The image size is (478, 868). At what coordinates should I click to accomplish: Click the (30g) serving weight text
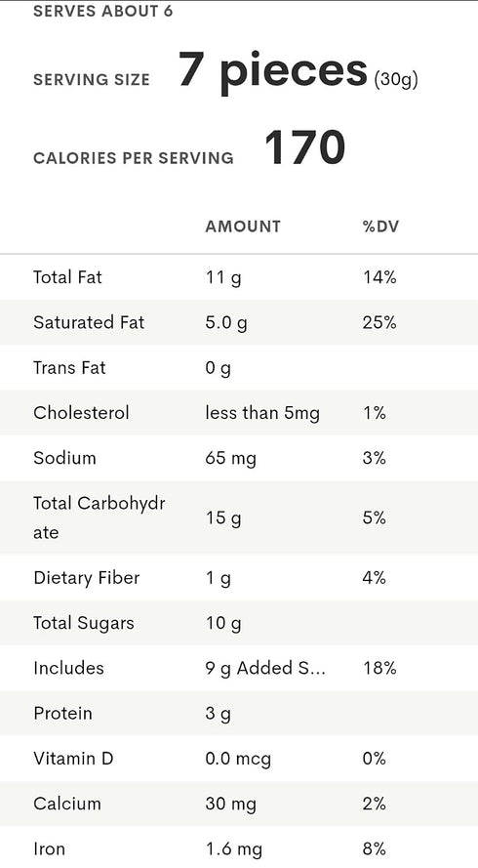(x=396, y=80)
